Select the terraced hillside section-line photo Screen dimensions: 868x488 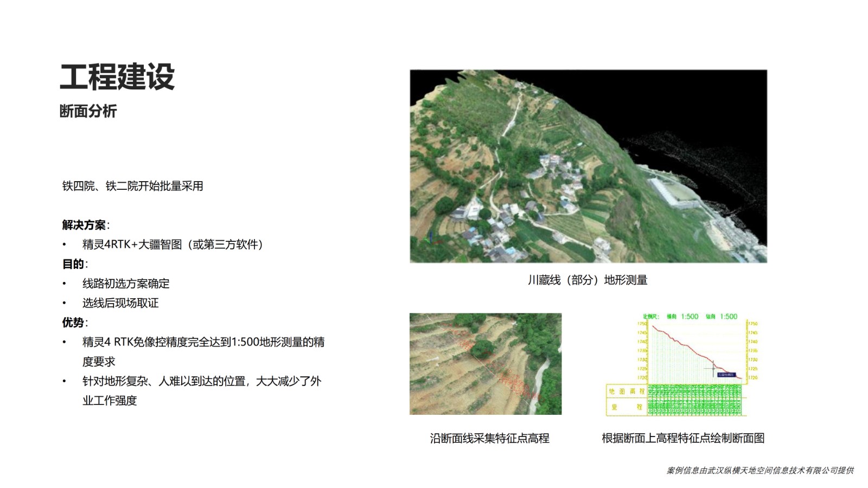tap(485, 364)
